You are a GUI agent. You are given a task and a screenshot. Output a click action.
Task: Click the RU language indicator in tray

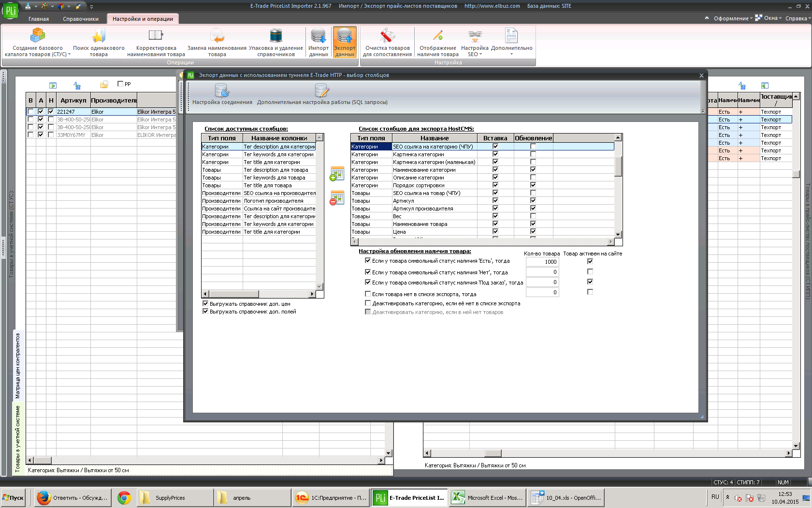coord(715,497)
